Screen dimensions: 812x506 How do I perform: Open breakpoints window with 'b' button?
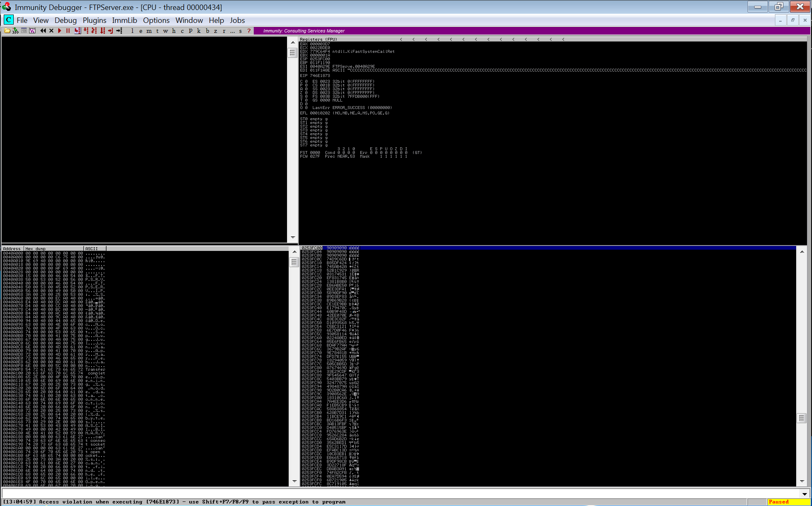(x=207, y=31)
